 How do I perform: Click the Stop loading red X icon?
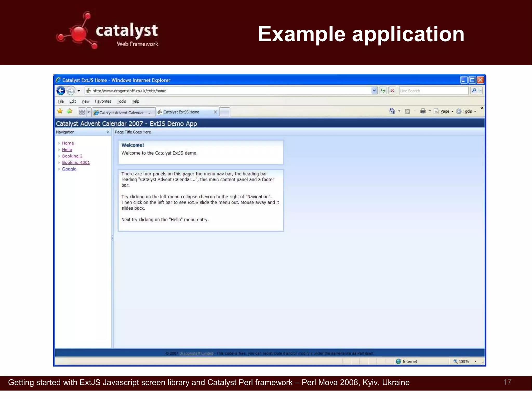(392, 90)
